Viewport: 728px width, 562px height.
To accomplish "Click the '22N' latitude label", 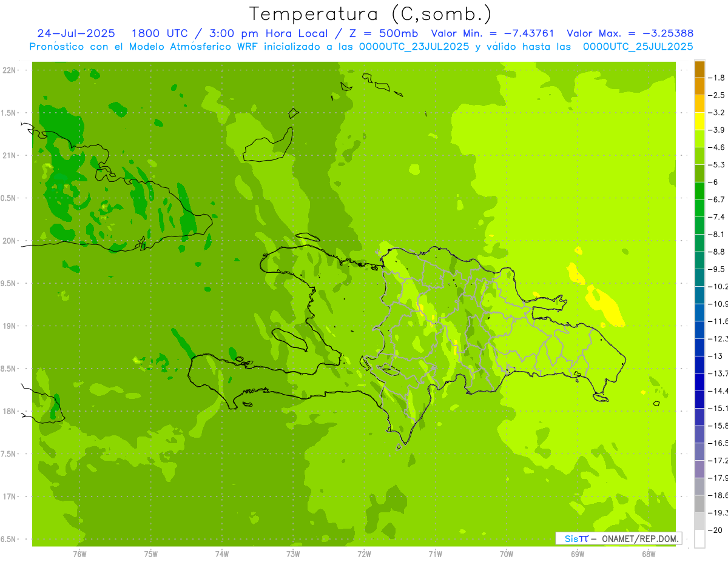I will [x=9, y=70].
